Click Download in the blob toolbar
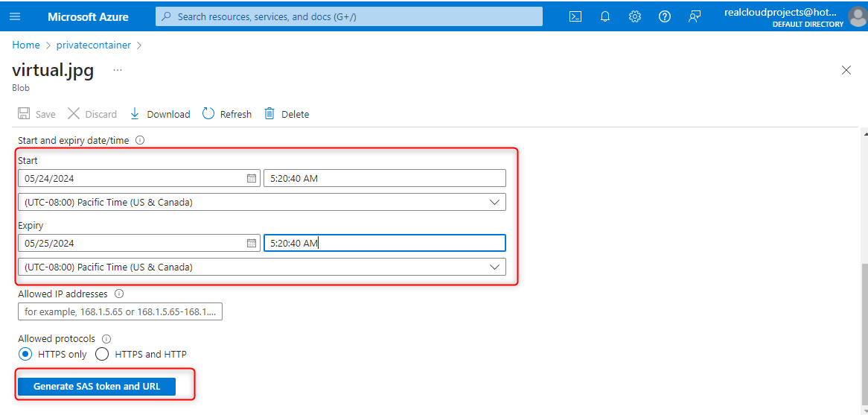The image size is (868, 415). (x=160, y=114)
